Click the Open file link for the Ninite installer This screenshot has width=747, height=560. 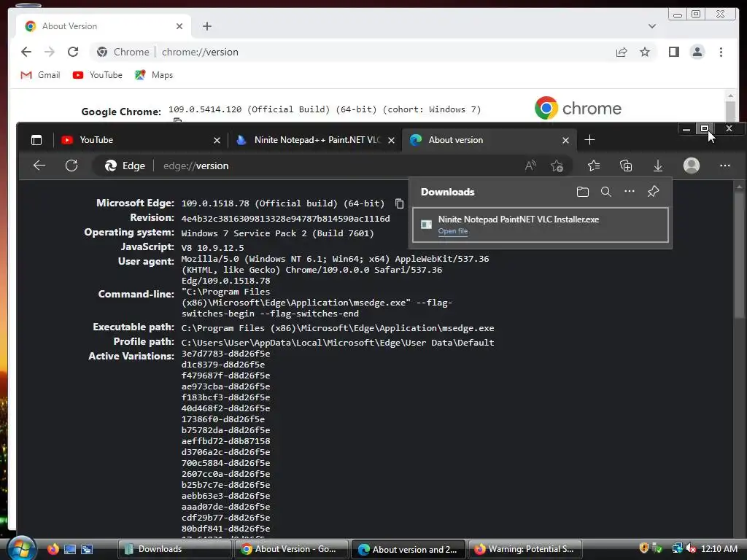tap(452, 231)
